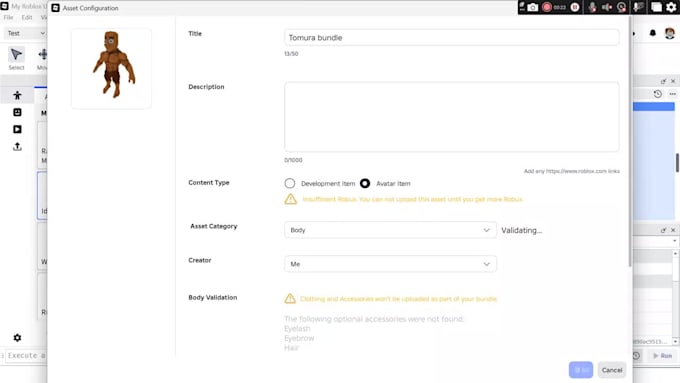Select the Select tool in Roblox Studio toolbar
Screen dimensions: 680x383
tap(16, 59)
